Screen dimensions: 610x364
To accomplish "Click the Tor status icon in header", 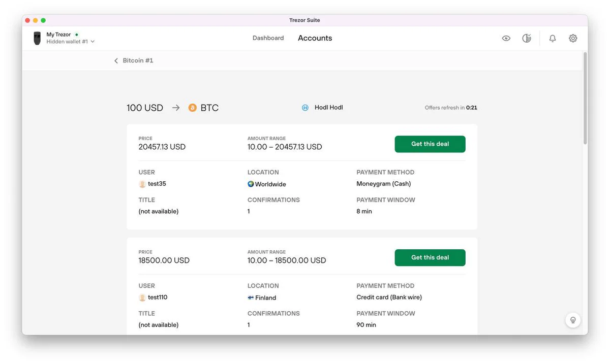I will pos(527,38).
